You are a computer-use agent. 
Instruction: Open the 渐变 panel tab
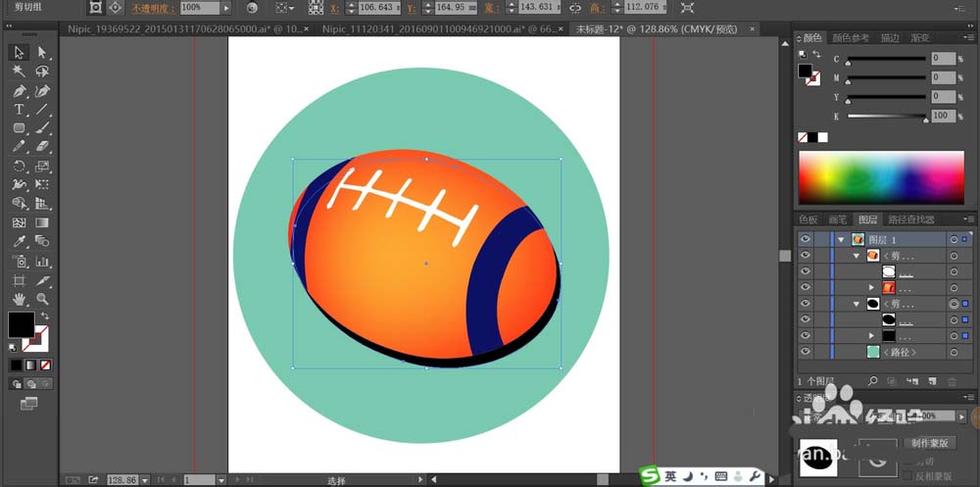click(x=922, y=38)
